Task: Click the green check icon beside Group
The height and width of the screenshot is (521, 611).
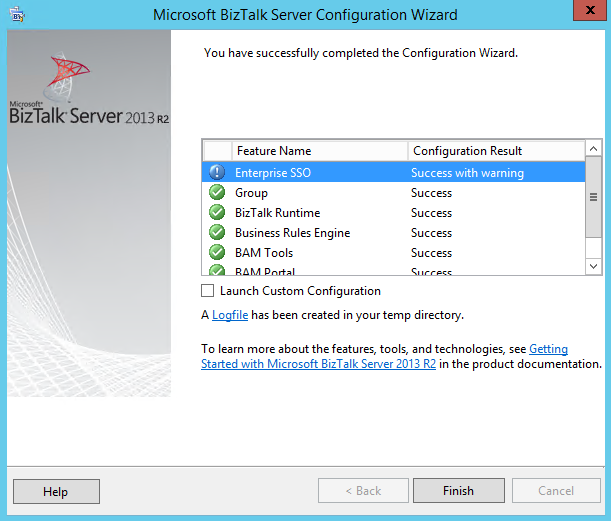Action: click(x=217, y=193)
